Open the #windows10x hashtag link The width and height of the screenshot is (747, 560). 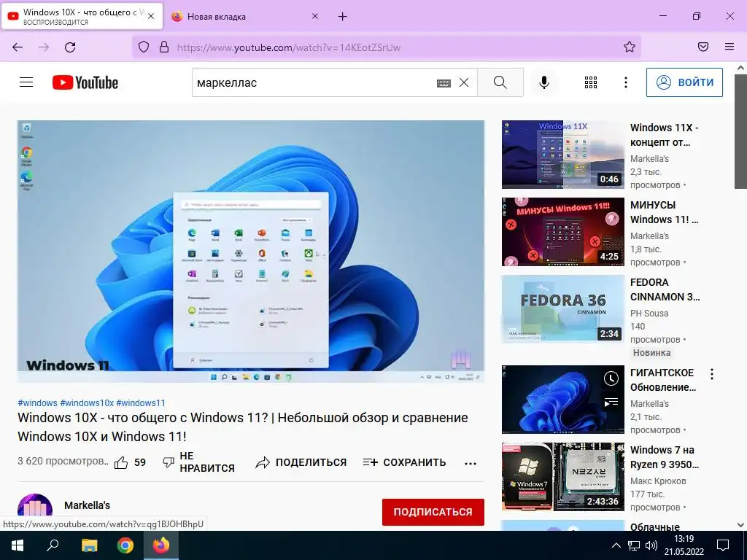(x=87, y=402)
